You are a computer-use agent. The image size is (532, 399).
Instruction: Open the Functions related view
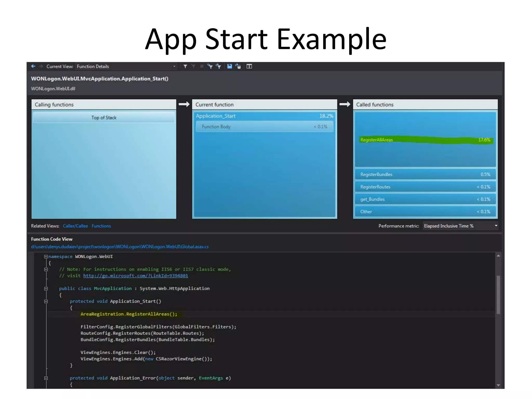pyautogui.click(x=101, y=226)
